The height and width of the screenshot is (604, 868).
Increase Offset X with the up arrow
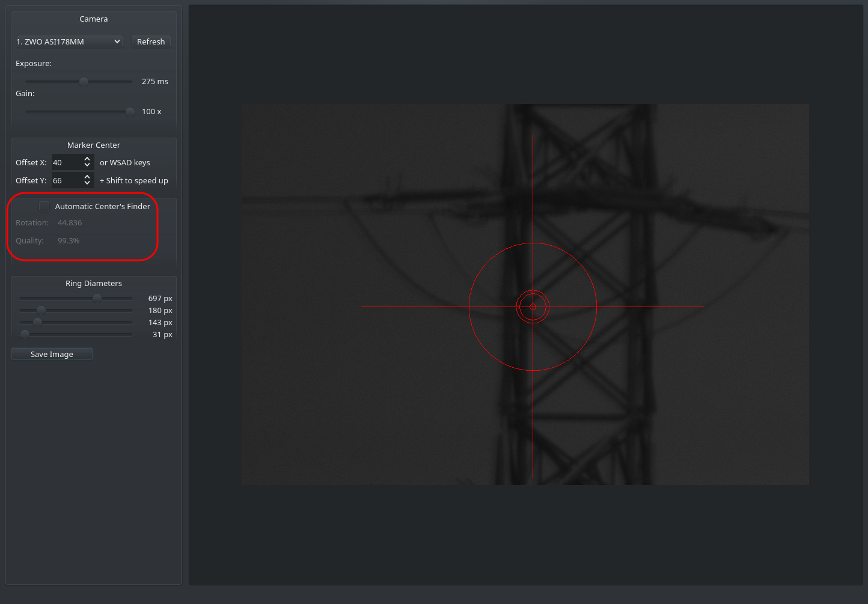coord(87,159)
